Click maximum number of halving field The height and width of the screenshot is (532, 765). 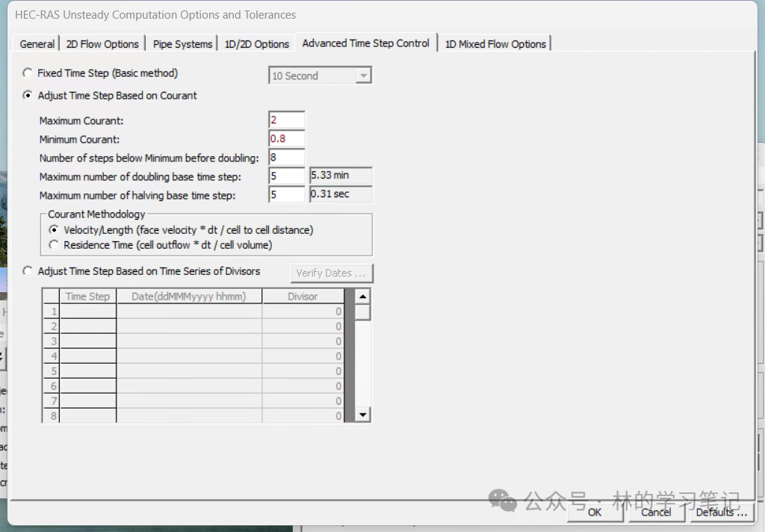(287, 195)
